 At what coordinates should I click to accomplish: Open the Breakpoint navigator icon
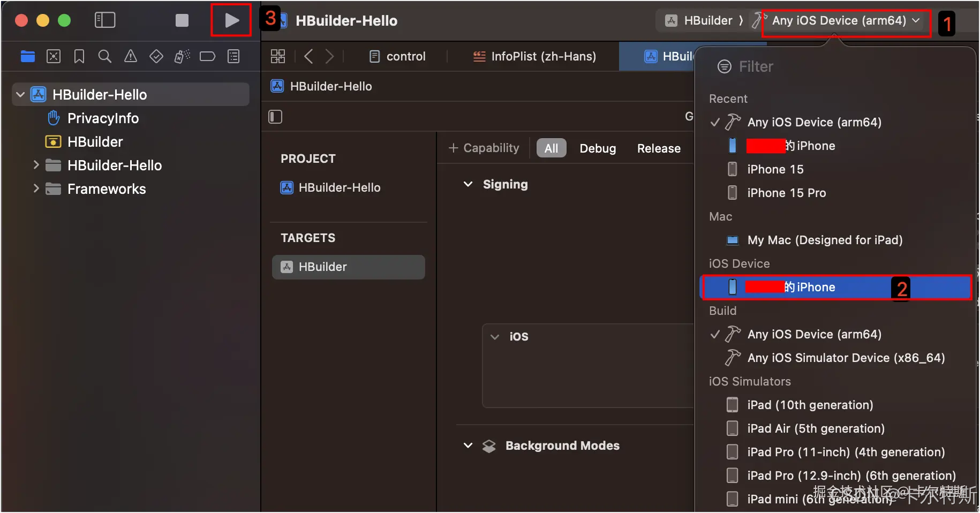(207, 56)
